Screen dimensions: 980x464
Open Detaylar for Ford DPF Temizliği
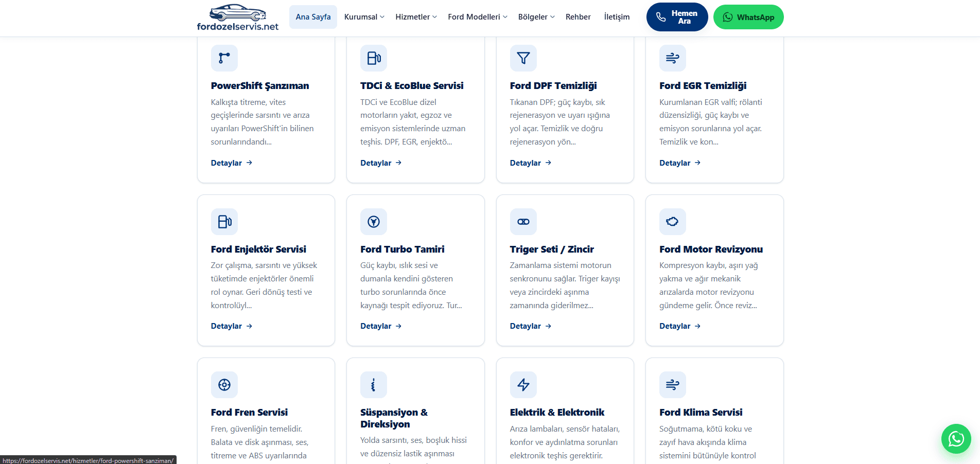click(x=531, y=163)
